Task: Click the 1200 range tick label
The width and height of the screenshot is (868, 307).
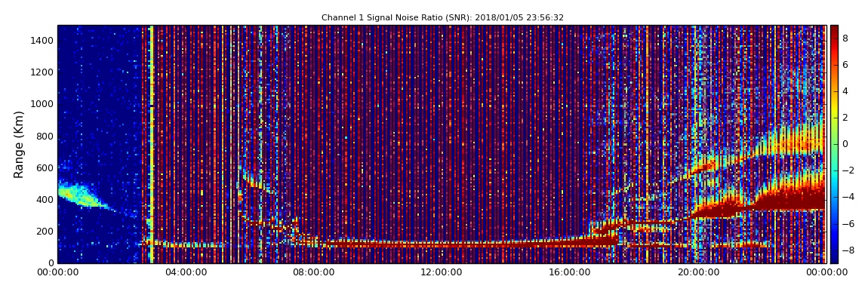Action: [x=42, y=72]
